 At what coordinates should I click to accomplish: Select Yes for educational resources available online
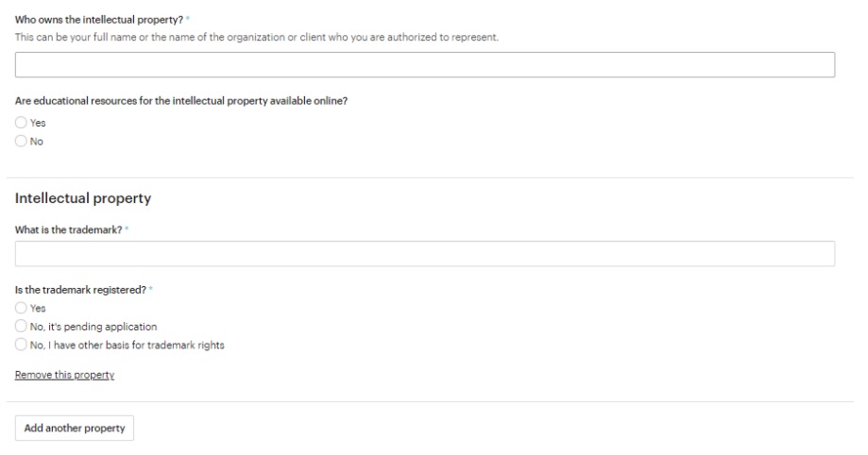[x=21, y=123]
